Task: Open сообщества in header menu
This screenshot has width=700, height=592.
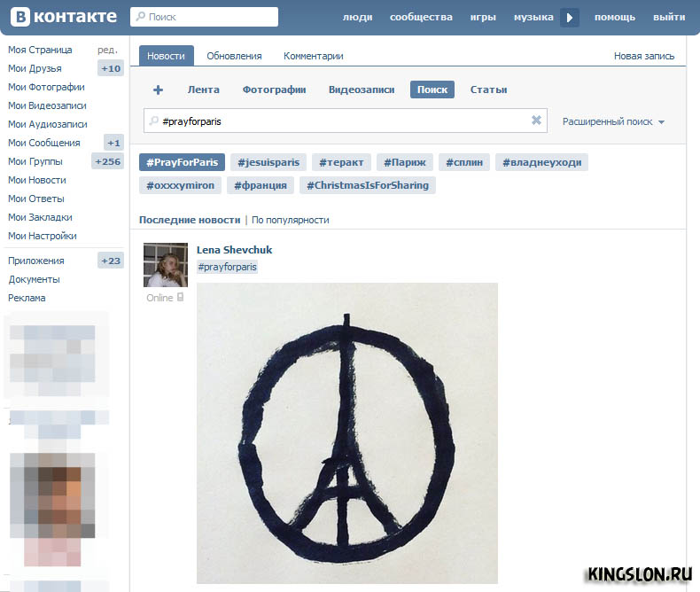Action: (x=421, y=17)
